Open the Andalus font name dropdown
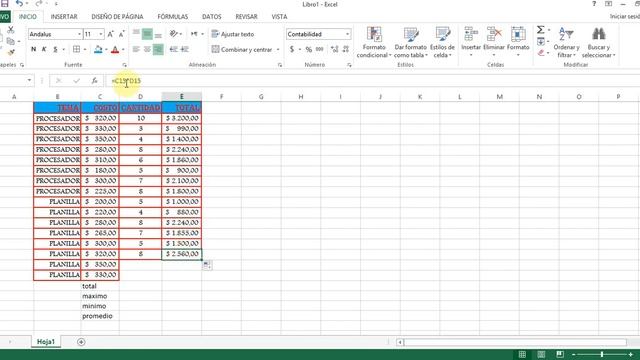 (x=79, y=34)
